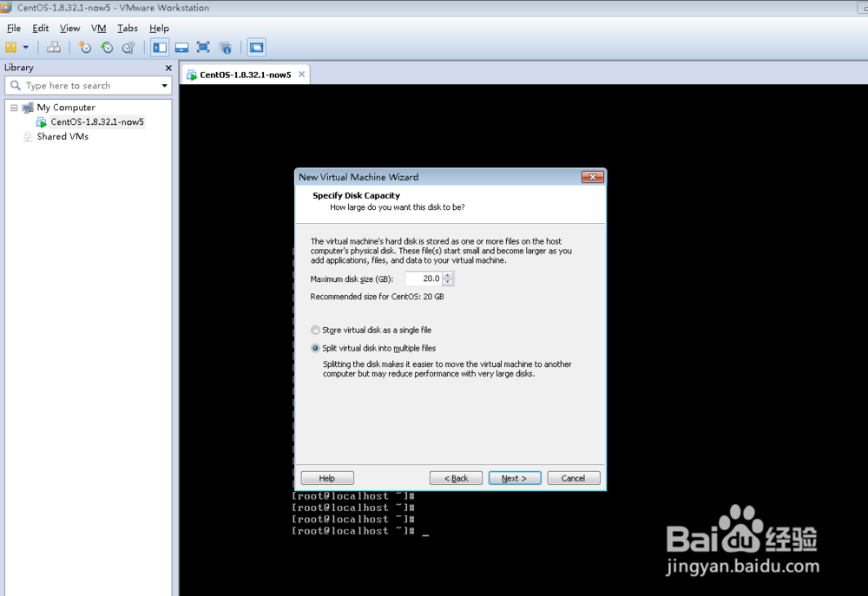The image size is (868, 596).
Task: Take a snapshot of this virtual machine
Action: click(85, 48)
